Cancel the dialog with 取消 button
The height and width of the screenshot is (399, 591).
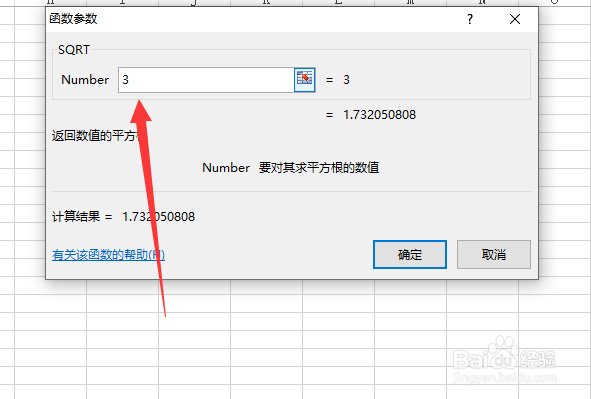pyautogui.click(x=494, y=255)
